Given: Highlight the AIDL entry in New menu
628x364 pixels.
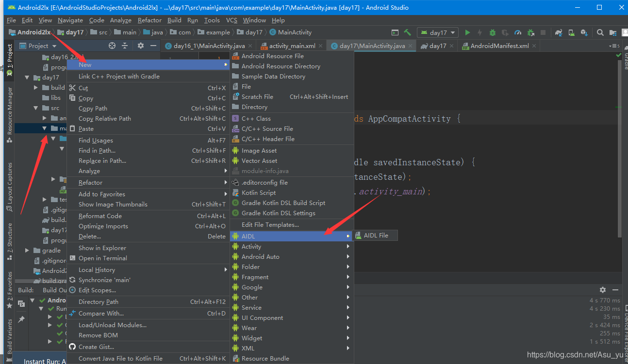Looking at the screenshot, I should click(x=291, y=236).
